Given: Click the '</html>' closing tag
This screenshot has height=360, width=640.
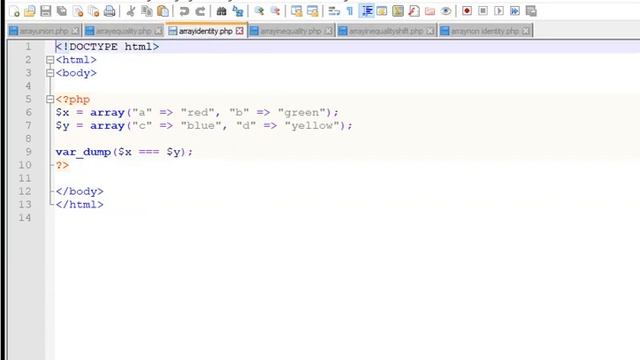Looking at the screenshot, I should pyautogui.click(x=80, y=204).
